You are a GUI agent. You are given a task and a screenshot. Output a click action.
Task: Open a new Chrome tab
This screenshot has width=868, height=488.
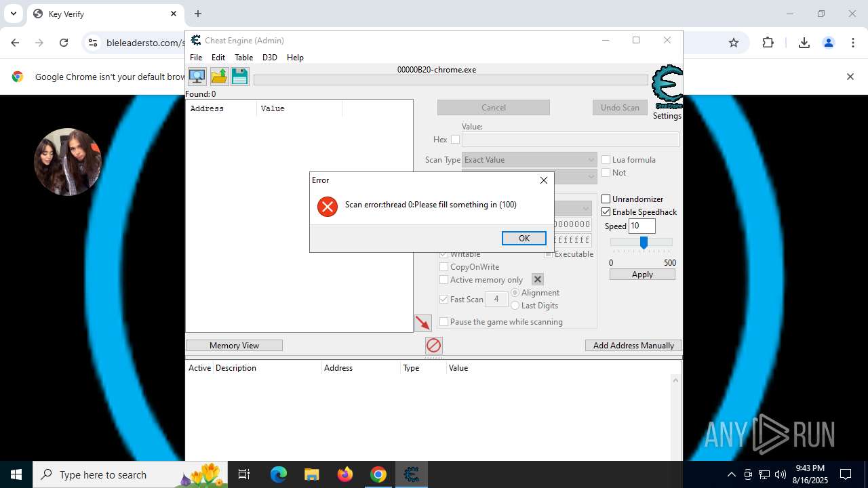198,14
